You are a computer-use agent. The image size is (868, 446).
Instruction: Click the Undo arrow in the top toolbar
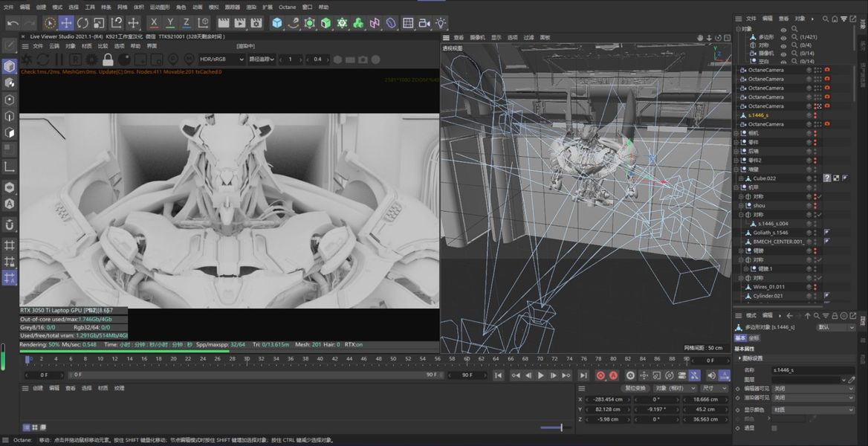pos(13,23)
